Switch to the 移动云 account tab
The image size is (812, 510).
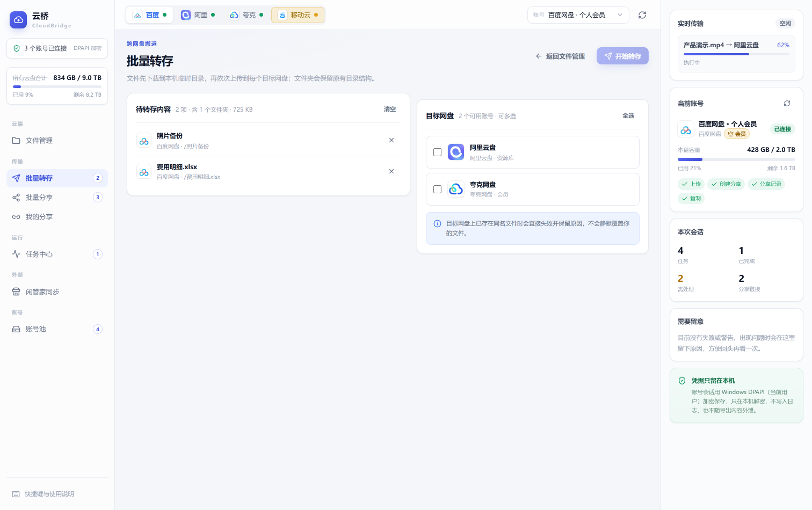[x=298, y=15]
